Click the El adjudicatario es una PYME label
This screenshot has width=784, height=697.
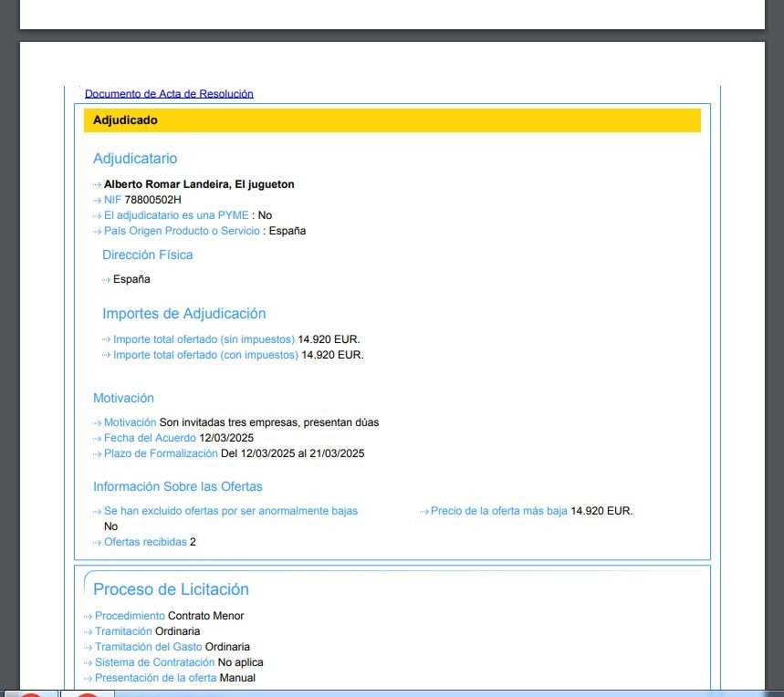(176, 215)
